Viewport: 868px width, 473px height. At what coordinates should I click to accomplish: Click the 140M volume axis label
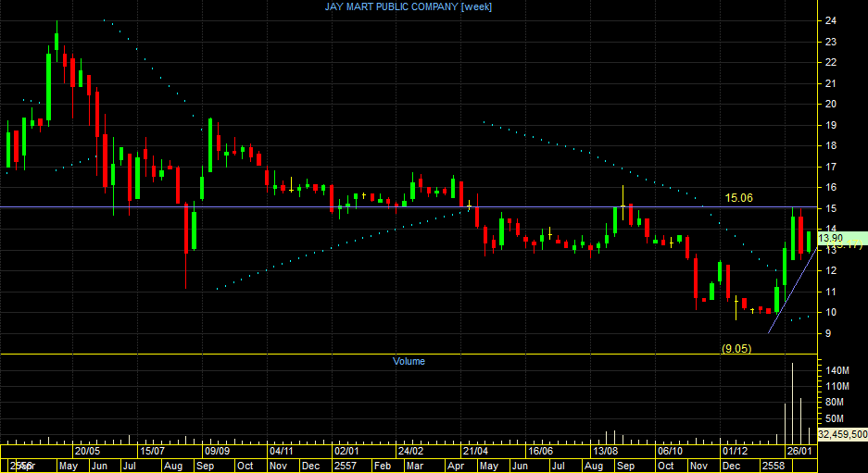[x=838, y=370]
